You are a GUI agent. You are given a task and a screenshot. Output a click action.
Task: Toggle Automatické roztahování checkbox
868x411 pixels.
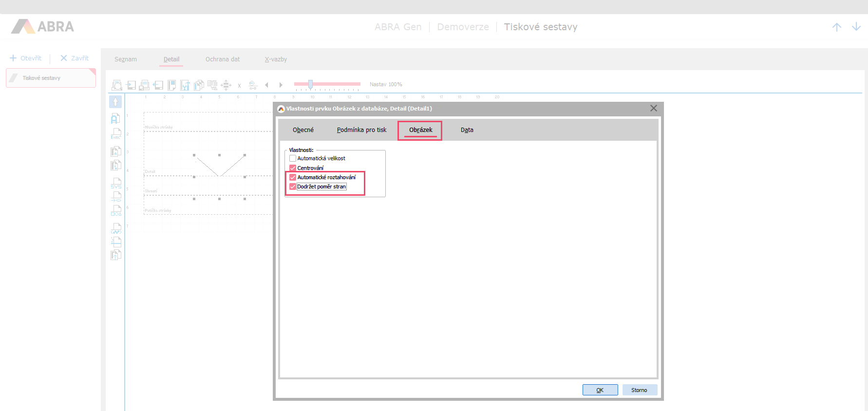(x=293, y=177)
